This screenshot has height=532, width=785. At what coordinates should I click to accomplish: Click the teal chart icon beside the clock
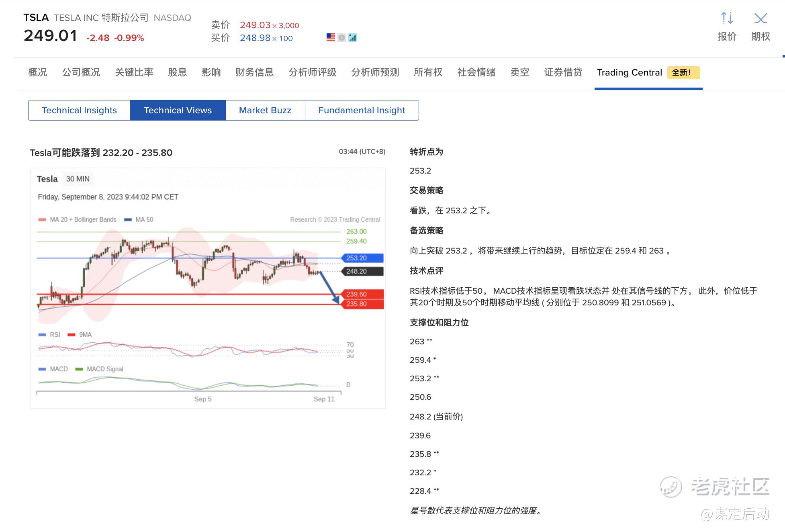[x=352, y=37]
